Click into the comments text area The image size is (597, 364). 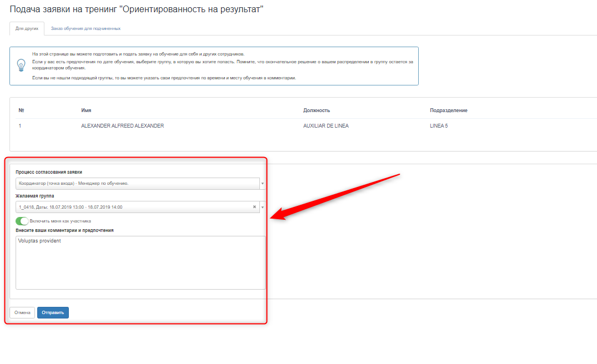(140, 263)
